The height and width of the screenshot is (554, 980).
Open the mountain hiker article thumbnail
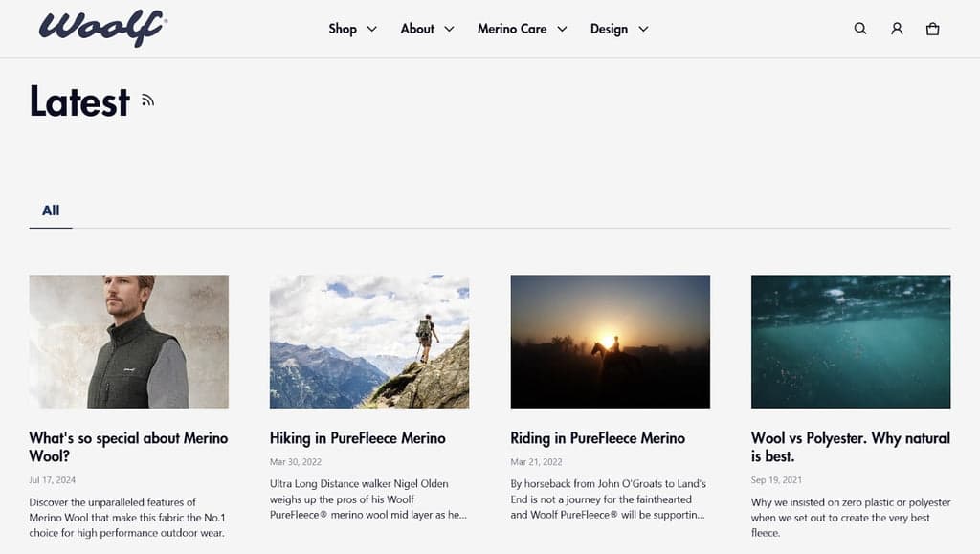click(369, 342)
